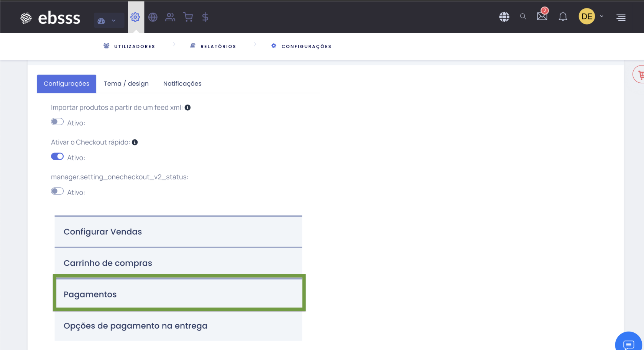Screen dimensions: 644x350
Task: Open the chat bubble widget
Action: click(x=629, y=344)
